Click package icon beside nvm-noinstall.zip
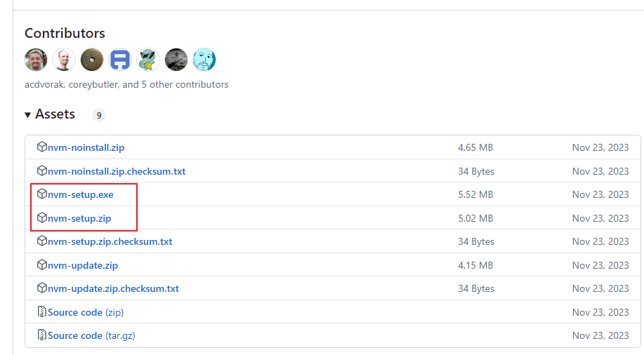The width and height of the screenshot is (644, 355). coord(42,147)
